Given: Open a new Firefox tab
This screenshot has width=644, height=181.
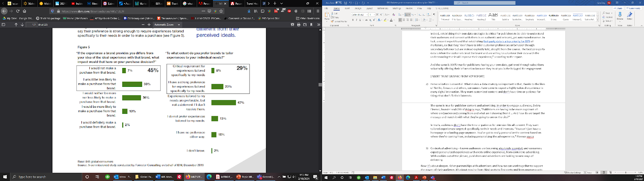Looking at the screenshot, I should point(275,3).
